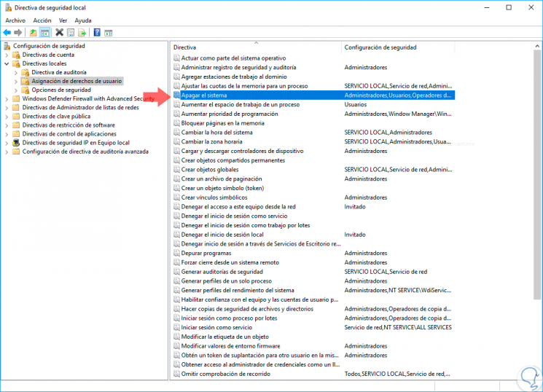Click the Back arrow toolbar icon

7,33
